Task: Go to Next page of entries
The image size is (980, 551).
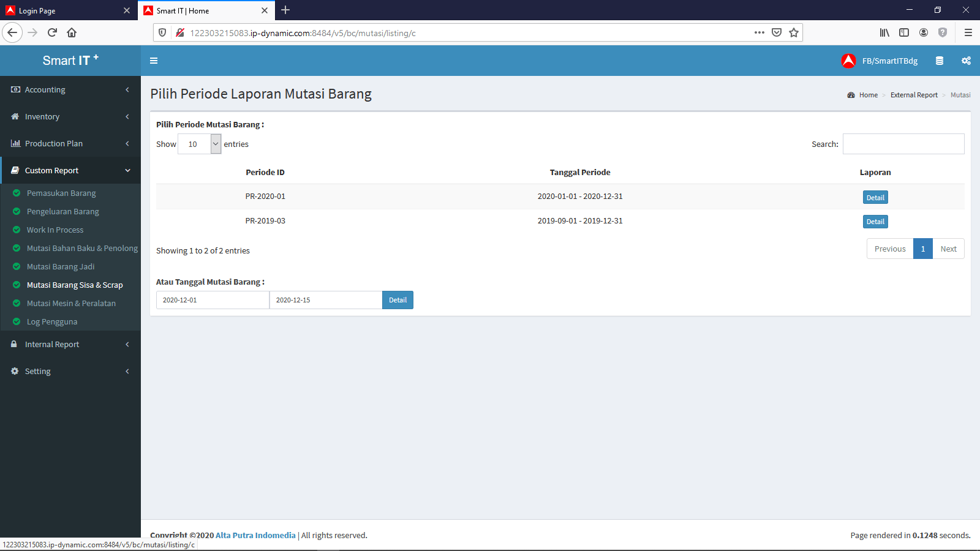Action: 948,249
